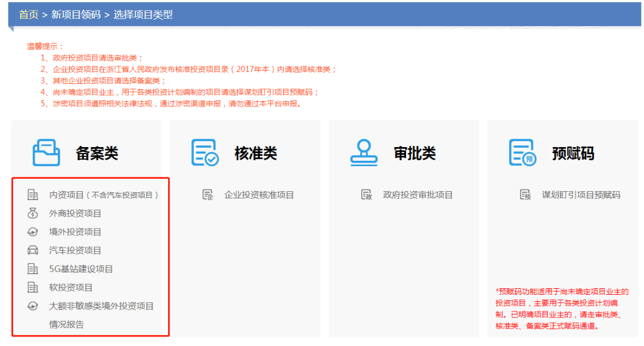The height and width of the screenshot is (346, 644).
Task: Click the icon beside 谋划盯引项目预赋码
Action: tap(525, 195)
